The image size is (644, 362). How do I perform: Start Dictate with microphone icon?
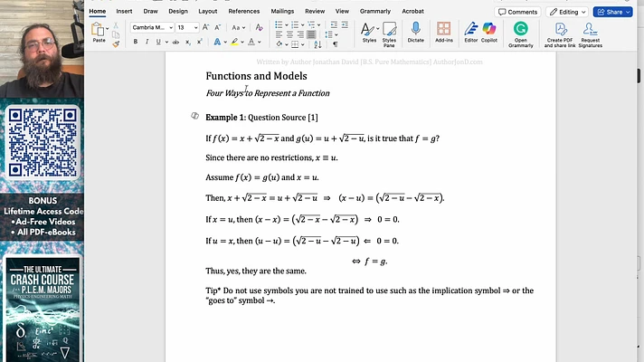click(416, 33)
